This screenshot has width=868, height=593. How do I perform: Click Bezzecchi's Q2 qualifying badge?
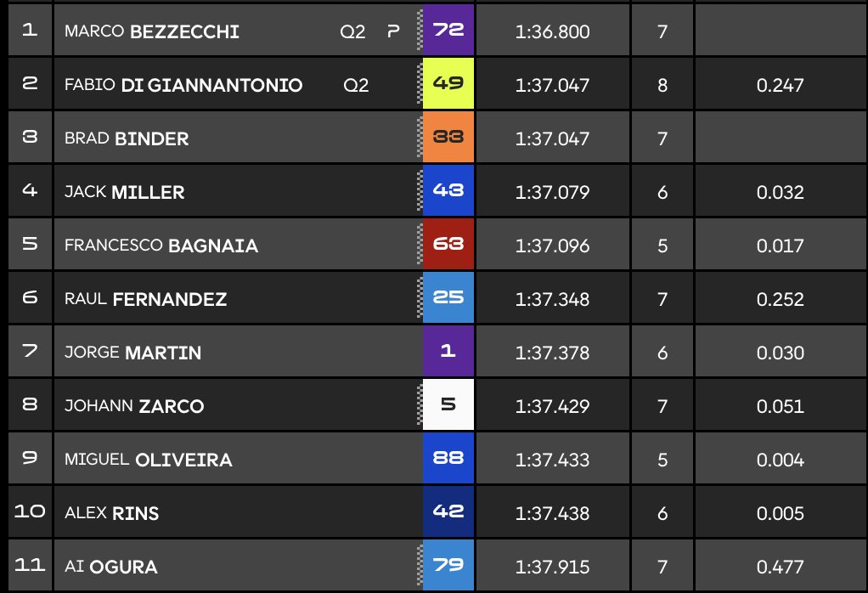(x=352, y=32)
